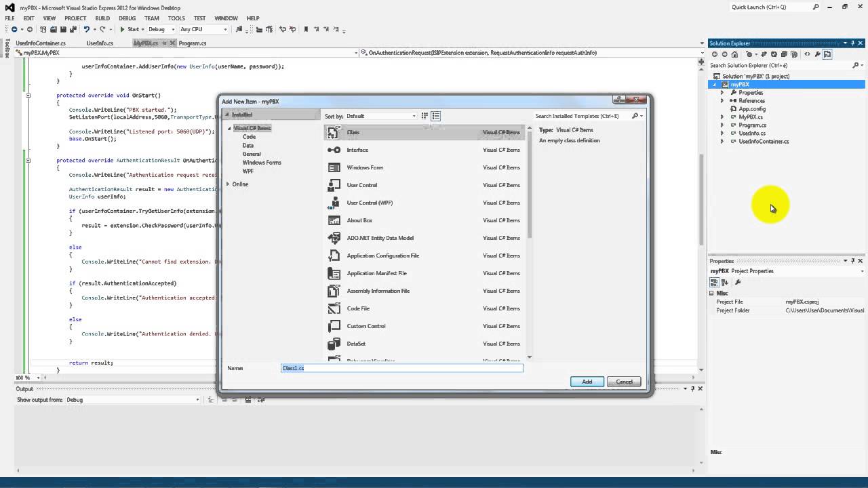Click Sync with Active Document icon

[764, 54]
